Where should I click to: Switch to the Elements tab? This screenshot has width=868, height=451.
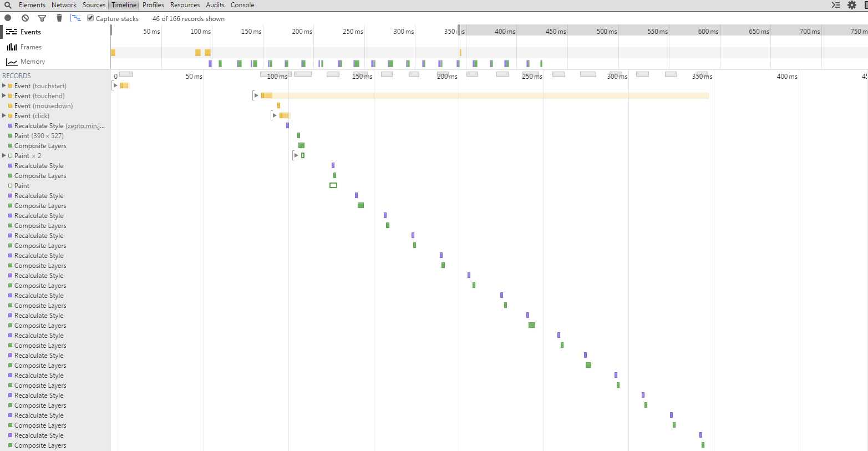[x=32, y=5]
